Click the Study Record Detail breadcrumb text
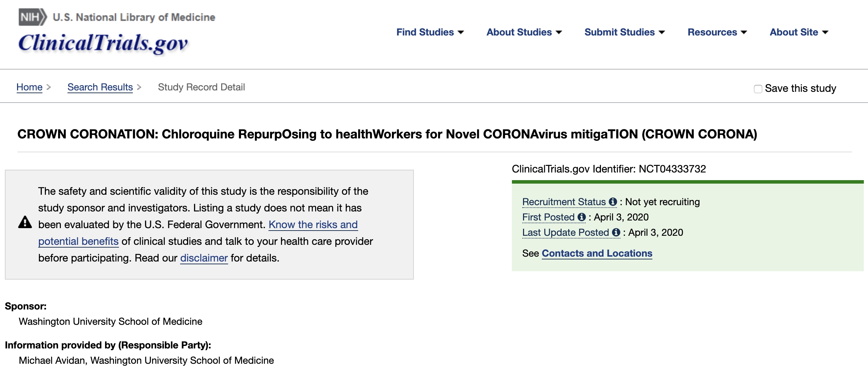Screen dimensions: 868x370 click(x=201, y=87)
